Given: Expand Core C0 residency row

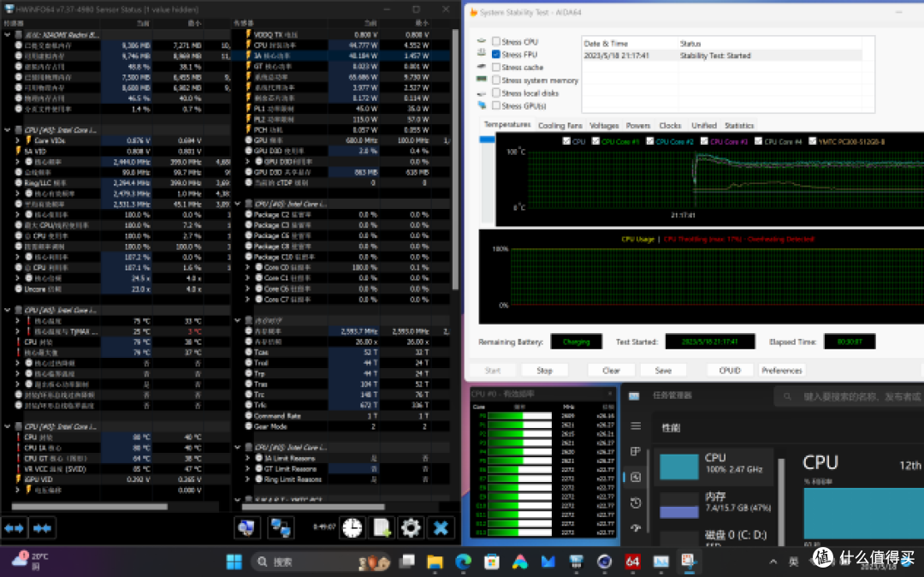Looking at the screenshot, I should [x=248, y=268].
